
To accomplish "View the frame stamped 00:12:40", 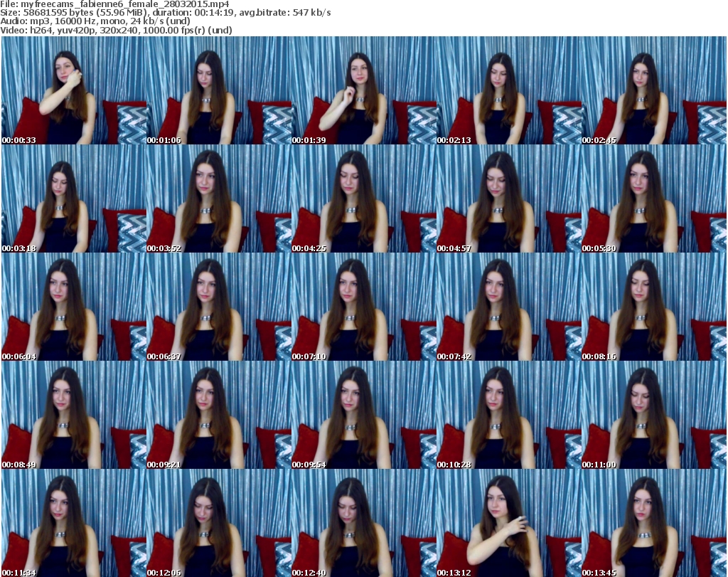I will pyautogui.click(x=364, y=523).
